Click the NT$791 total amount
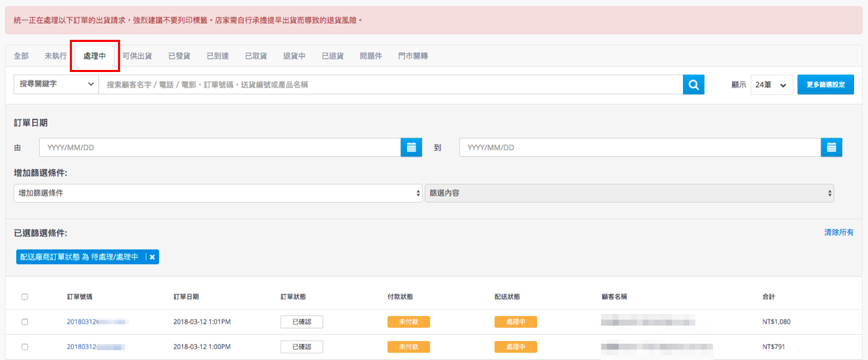Viewport: 868px width, 360px height. click(x=774, y=347)
